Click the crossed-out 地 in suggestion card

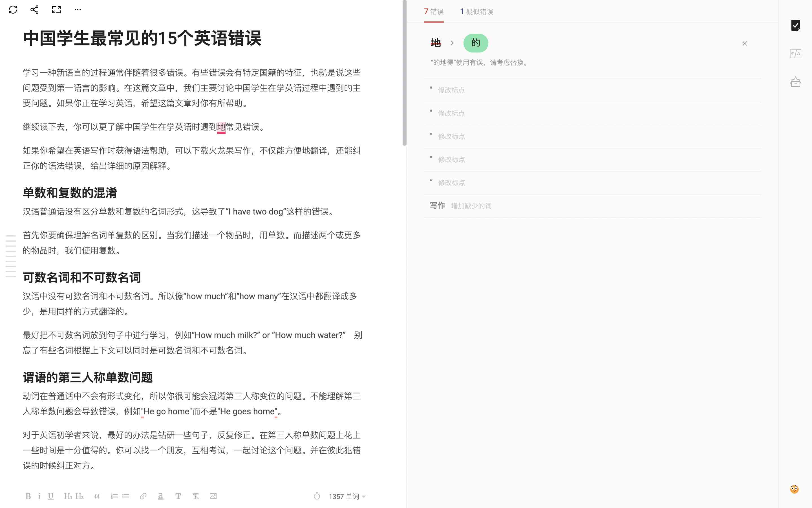click(436, 43)
